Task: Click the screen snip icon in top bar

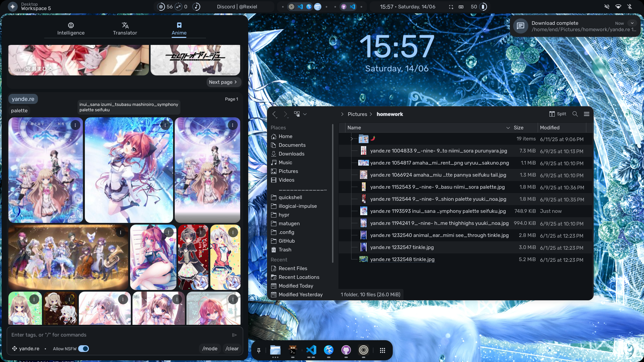Action: click(x=451, y=7)
